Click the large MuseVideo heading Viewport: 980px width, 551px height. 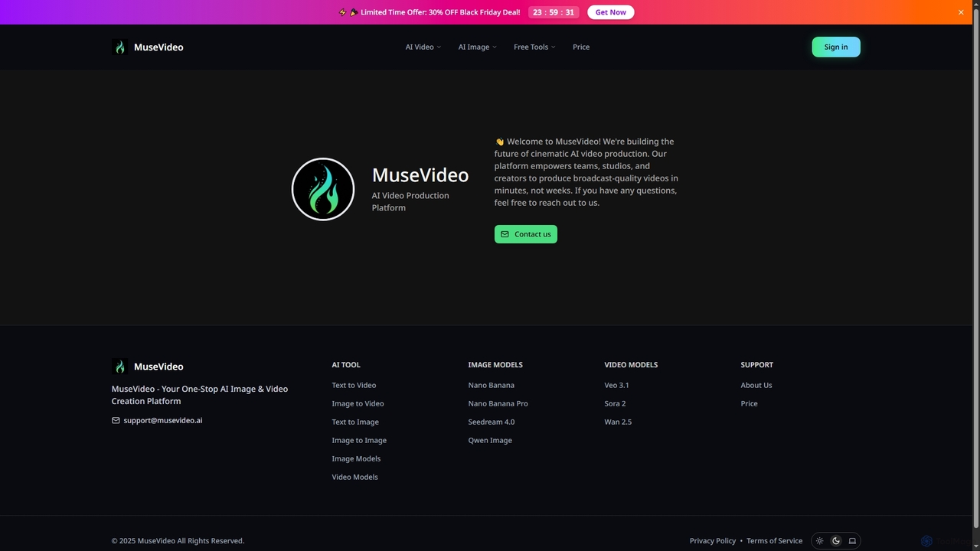click(x=420, y=175)
